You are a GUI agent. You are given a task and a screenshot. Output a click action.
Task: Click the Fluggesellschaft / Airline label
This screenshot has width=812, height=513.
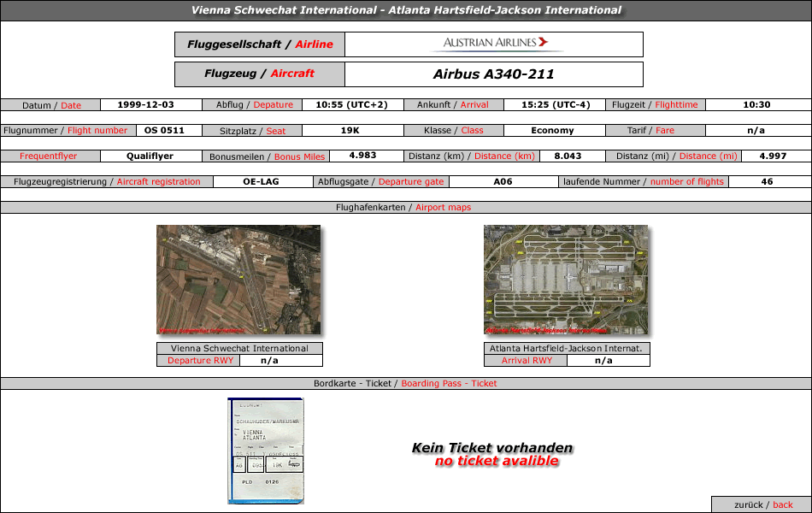point(260,44)
